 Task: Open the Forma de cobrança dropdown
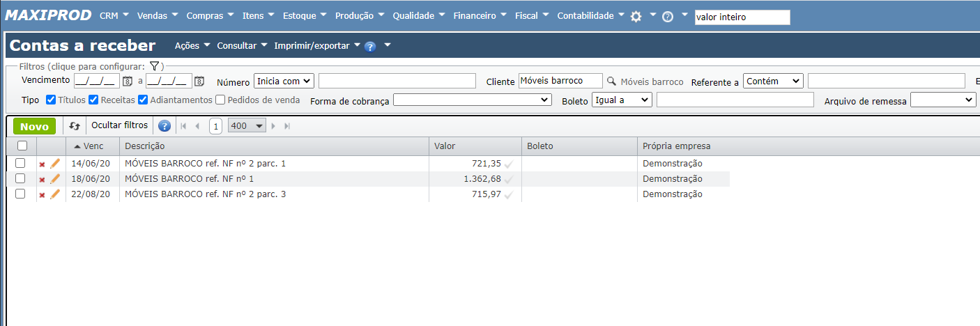click(x=473, y=100)
